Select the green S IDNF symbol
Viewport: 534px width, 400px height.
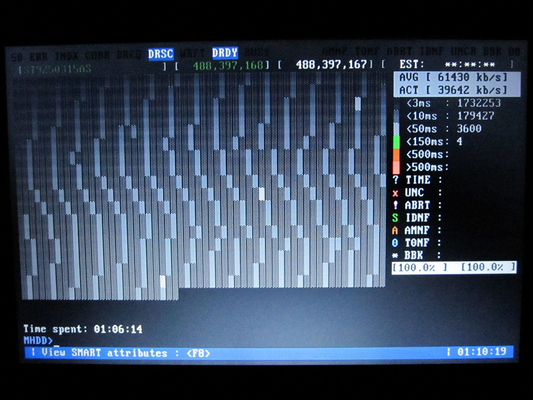pos(395,218)
